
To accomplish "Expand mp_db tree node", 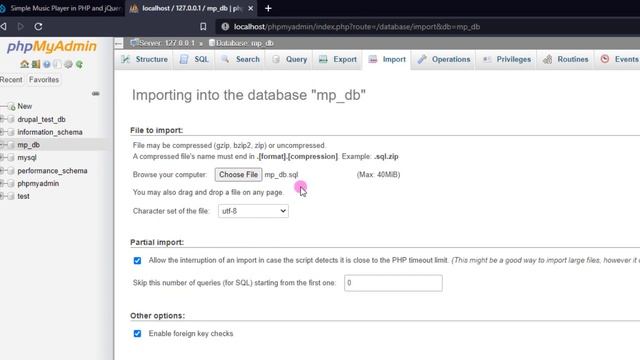I will tap(2, 144).
